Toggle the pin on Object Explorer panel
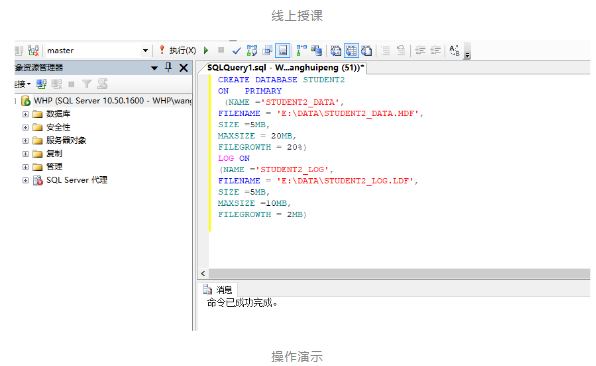The height and width of the screenshot is (366, 596). point(168,68)
